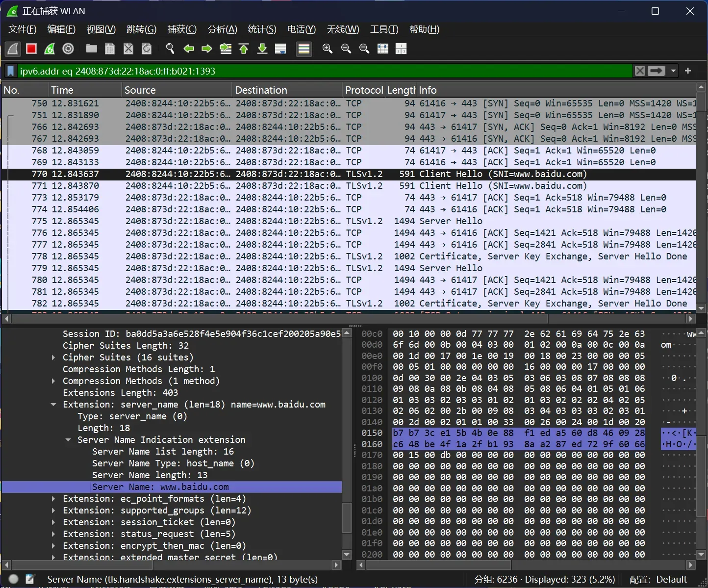Collapse the Server Name Indication extension node
This screenshot has height=588, width=708.
68,440
